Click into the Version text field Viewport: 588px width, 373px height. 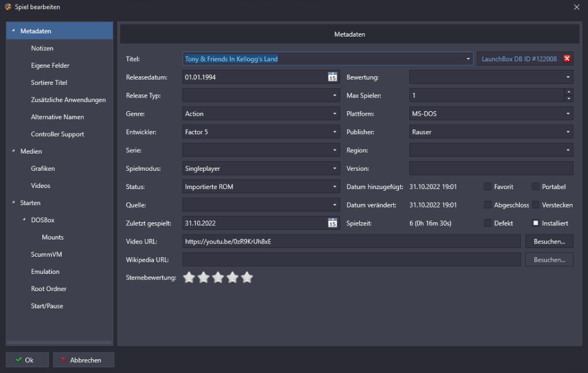pyautogui.click(x=491, y=168)
